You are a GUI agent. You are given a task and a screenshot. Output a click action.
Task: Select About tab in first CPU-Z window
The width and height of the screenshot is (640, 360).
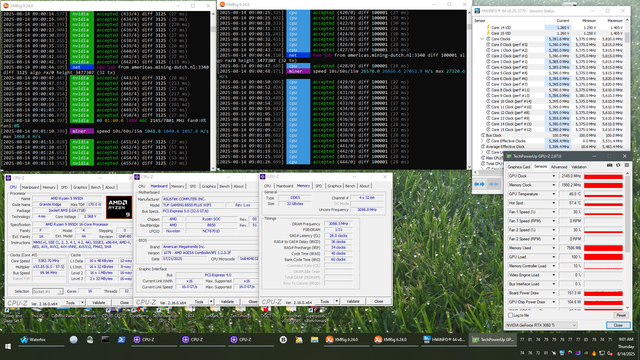(110, 187)
